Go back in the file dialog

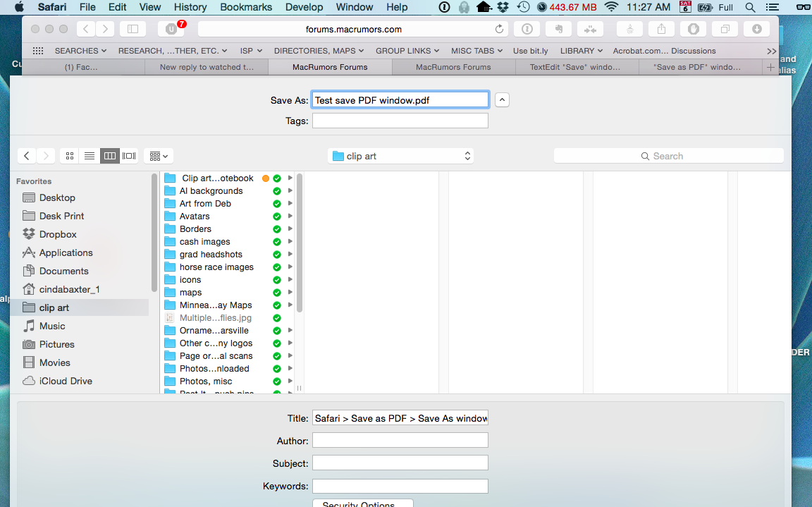tap(27, 156)
